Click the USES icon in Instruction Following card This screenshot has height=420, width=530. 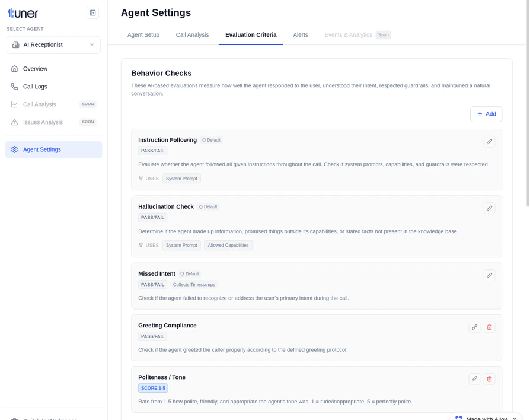(141, 179)
